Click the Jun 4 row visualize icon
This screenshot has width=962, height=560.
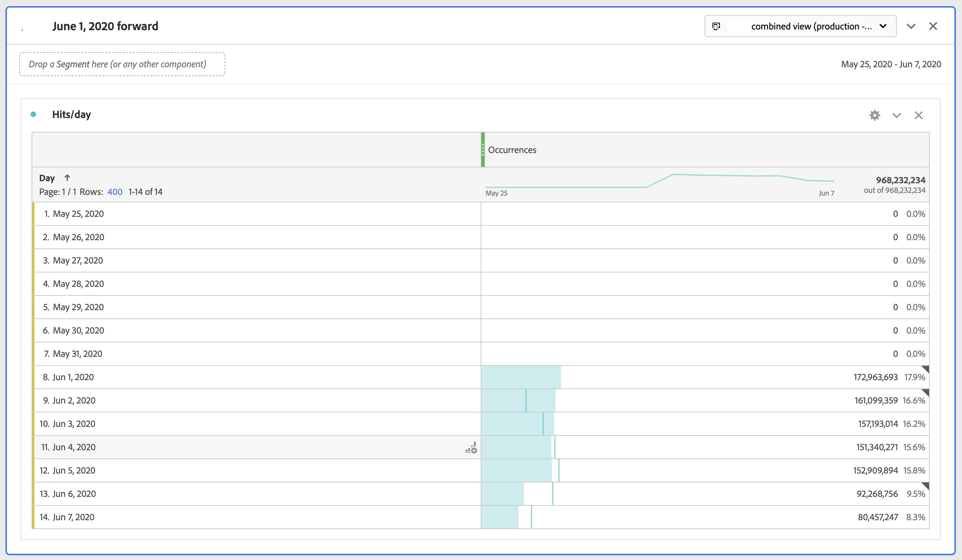471,447
